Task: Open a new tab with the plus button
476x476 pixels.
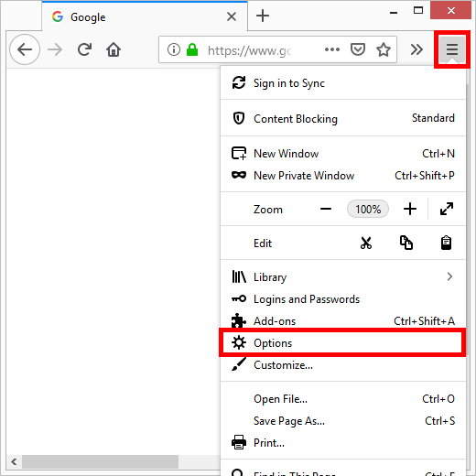Action: coord(263,16)
